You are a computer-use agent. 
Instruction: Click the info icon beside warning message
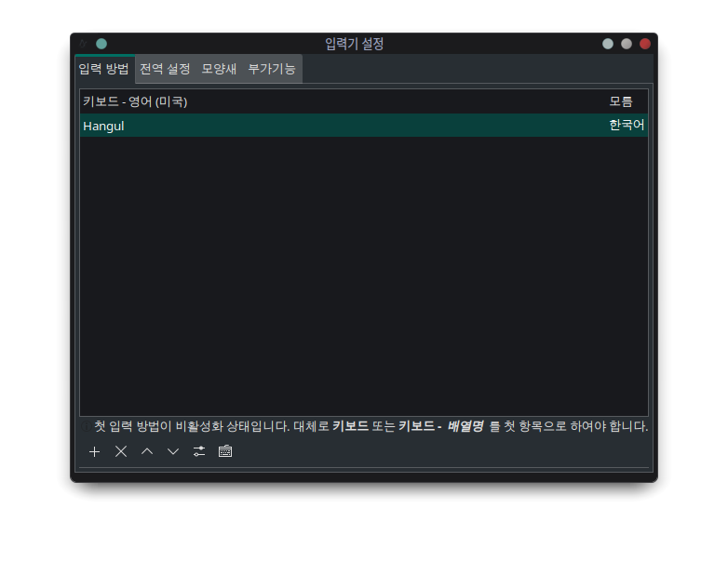(86, 426)
